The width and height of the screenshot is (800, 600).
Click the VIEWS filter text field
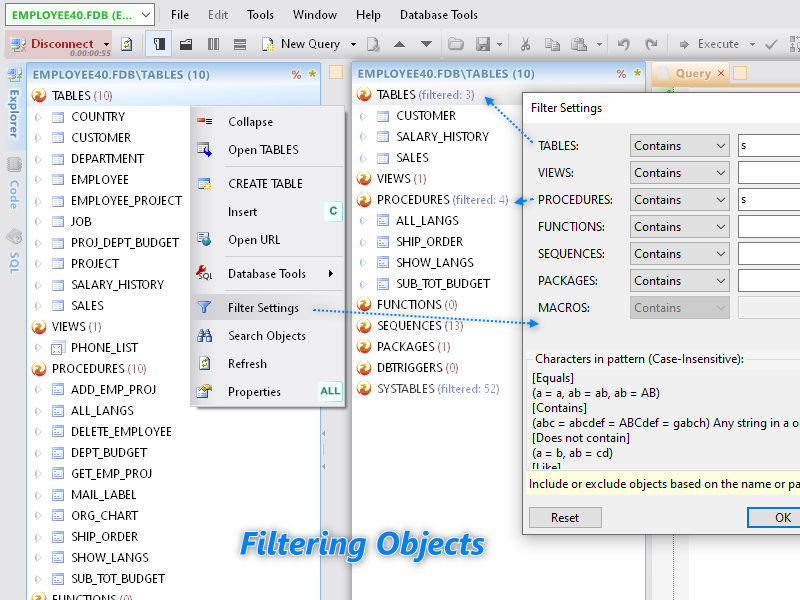click(x=769, y=172)
